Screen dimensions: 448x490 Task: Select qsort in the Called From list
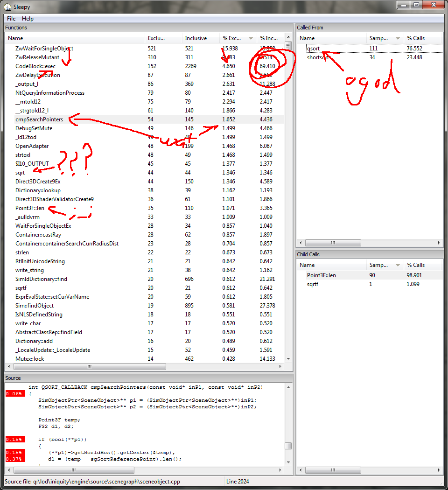[x=314, y=49]
